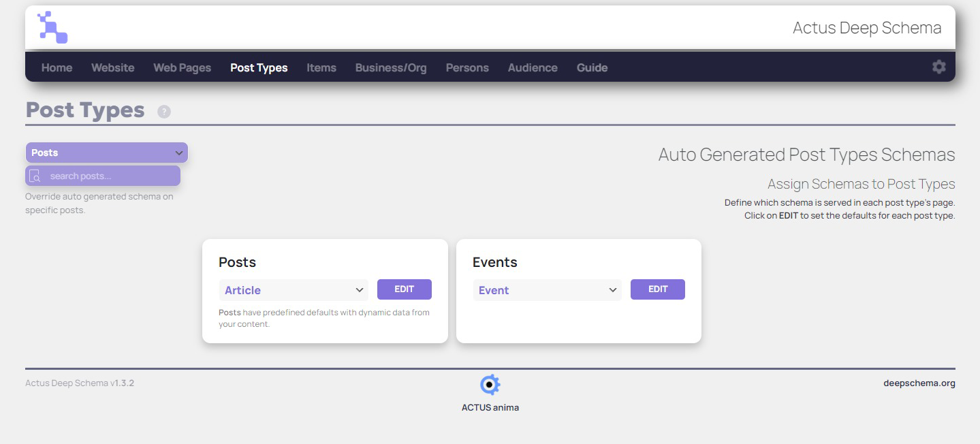Go to the Persons section
This screenshot has height=444, width=980.
click(467, 67)
